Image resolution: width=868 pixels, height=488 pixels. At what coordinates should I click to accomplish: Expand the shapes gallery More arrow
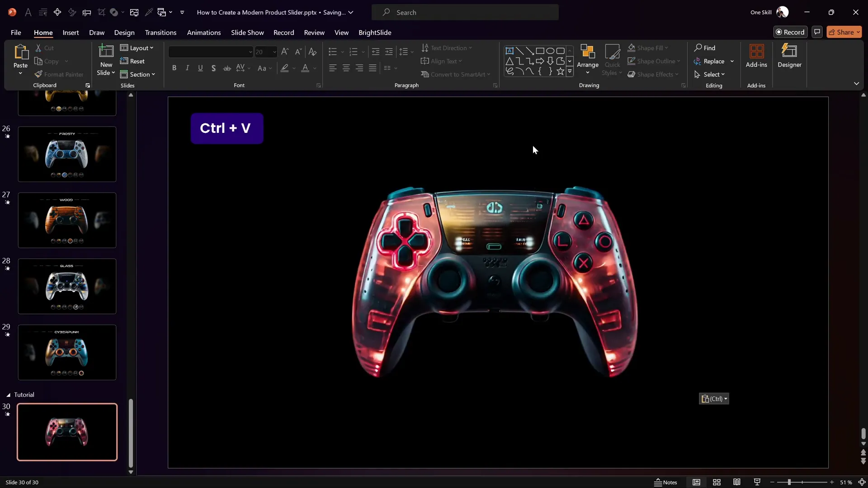(570, 71)
